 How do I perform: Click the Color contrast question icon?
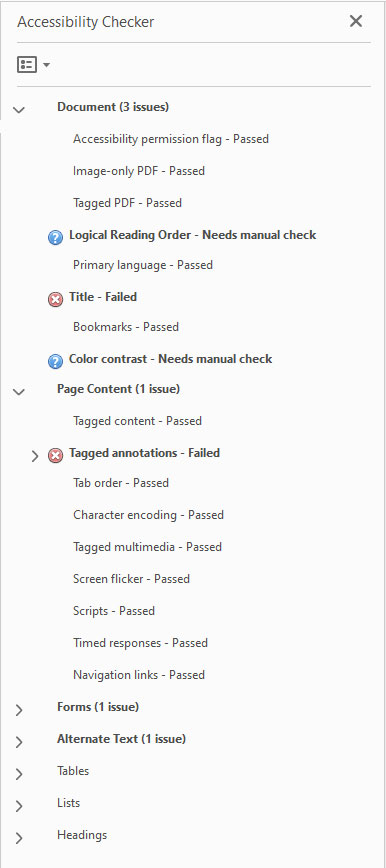[55, 362]
